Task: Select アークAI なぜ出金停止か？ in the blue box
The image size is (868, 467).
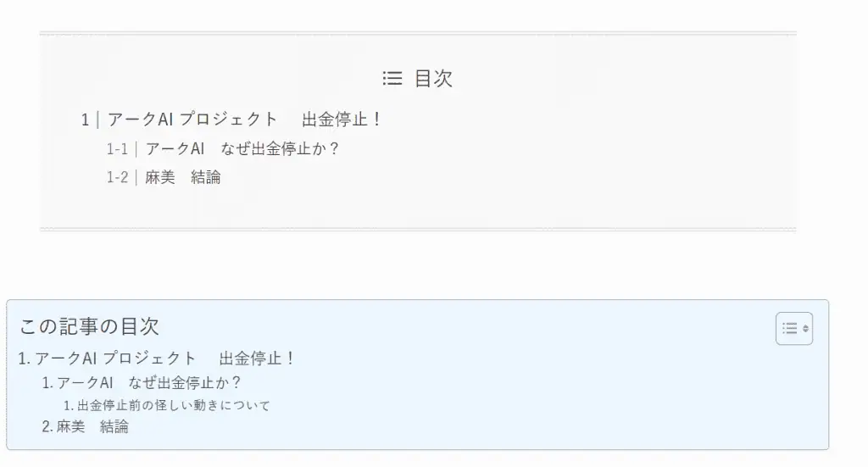Action: point(149,383)
